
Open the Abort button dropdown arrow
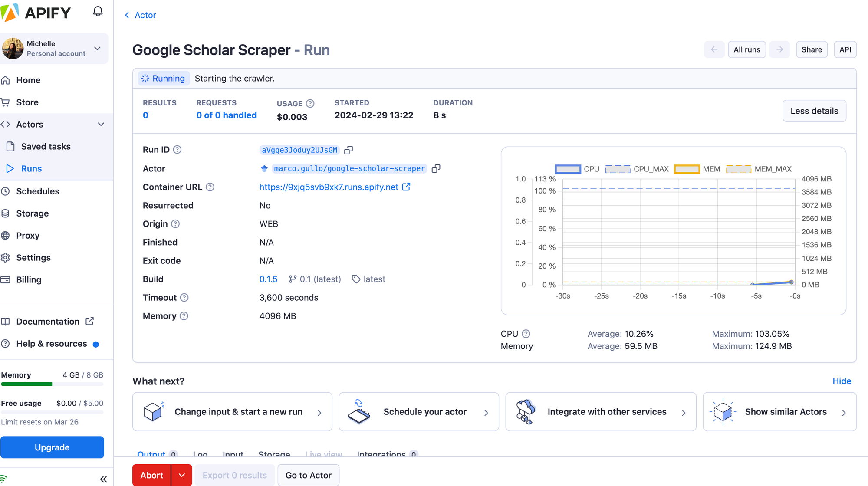click(182, 475)
